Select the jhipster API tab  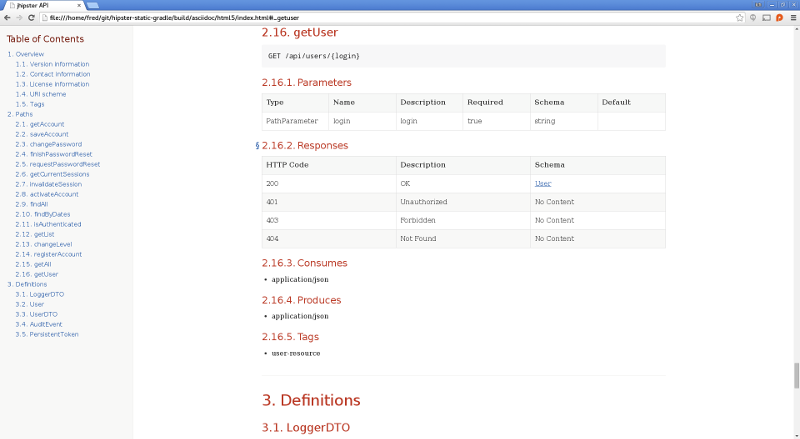35,5
